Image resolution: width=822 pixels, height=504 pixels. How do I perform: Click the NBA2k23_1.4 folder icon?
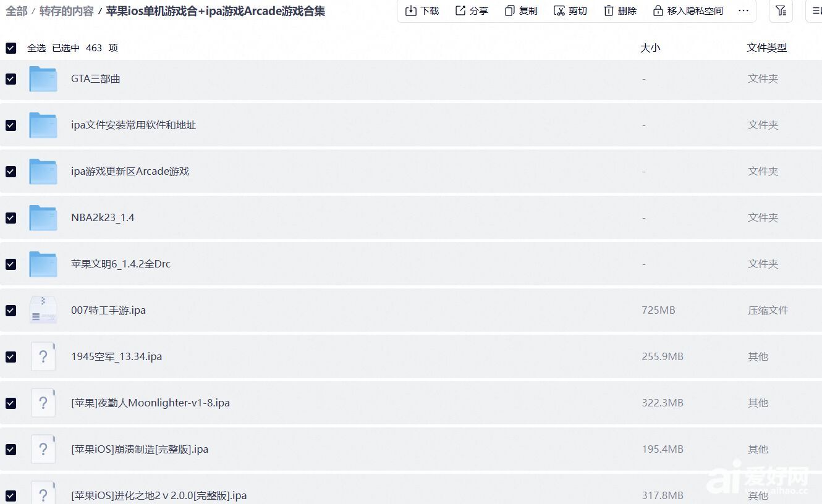click(x=43, y=218)
